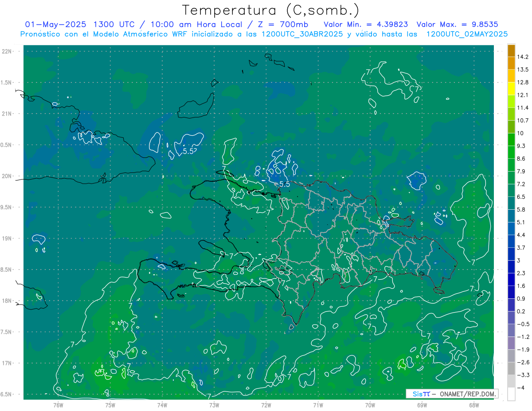Click the '10' colorbar value
Image resolution: width=532 pixels, height=411 pixels.
coord(521,133)
